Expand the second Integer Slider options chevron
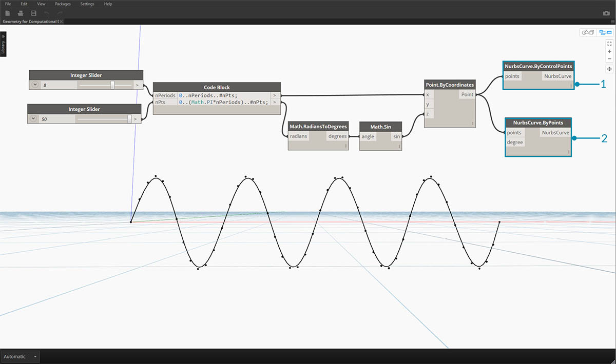616x364 pixels. point(33,118)
